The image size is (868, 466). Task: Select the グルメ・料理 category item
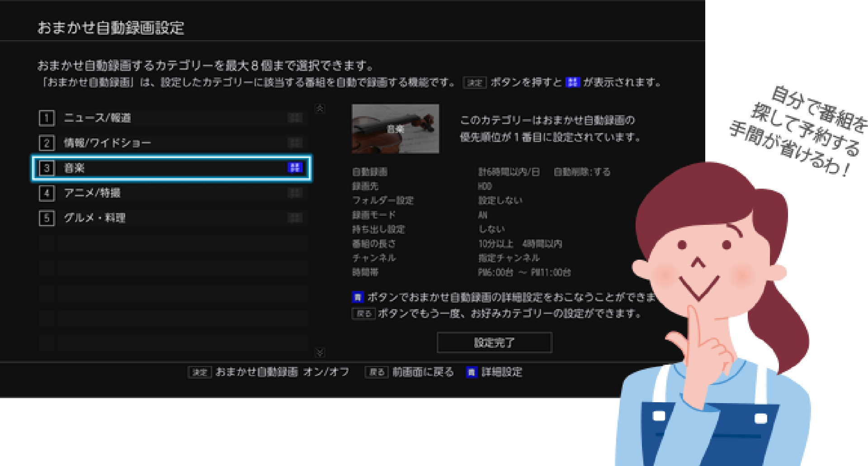[94, 218]
